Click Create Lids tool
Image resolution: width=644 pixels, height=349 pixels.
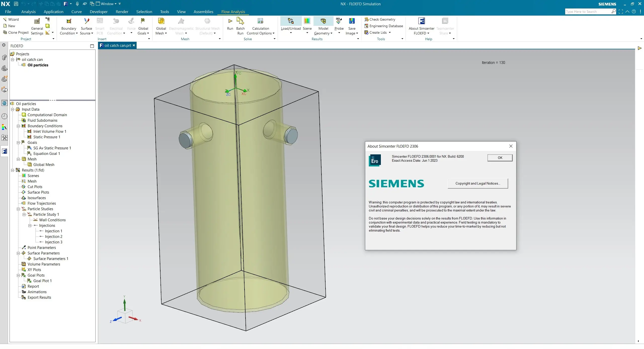[x=376, y=32]
